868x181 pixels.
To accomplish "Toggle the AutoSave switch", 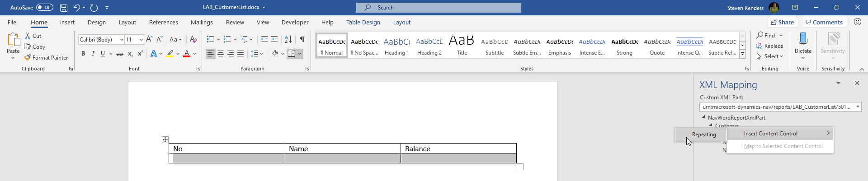I will click(45, 8).
